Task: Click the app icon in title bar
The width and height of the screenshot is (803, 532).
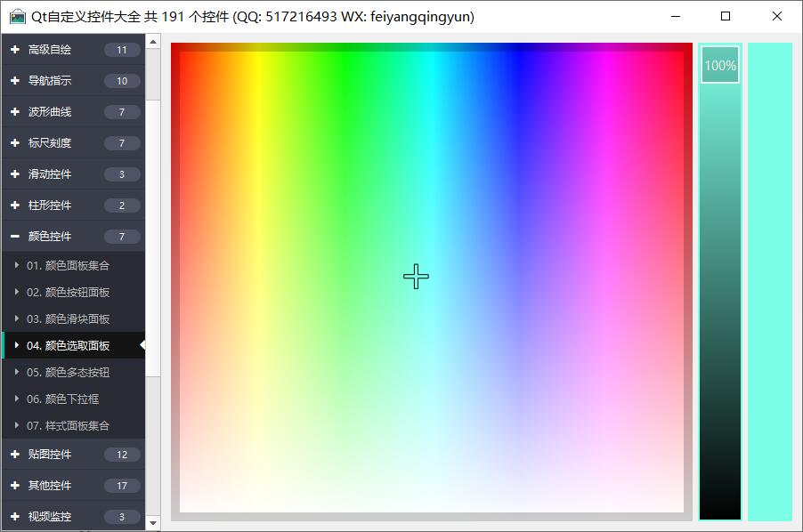Action: pyautogui.click(x=18, y=17)
